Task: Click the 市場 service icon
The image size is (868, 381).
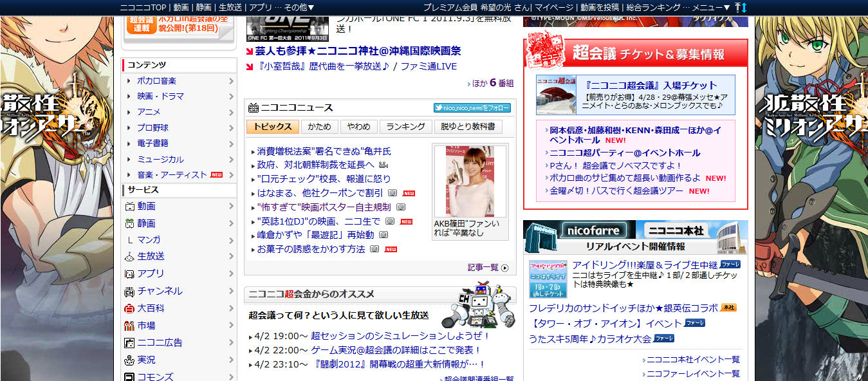Action: (129, 326)
